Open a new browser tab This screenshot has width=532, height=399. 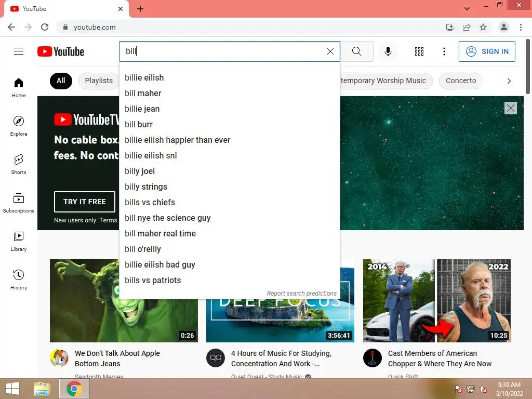140,9
